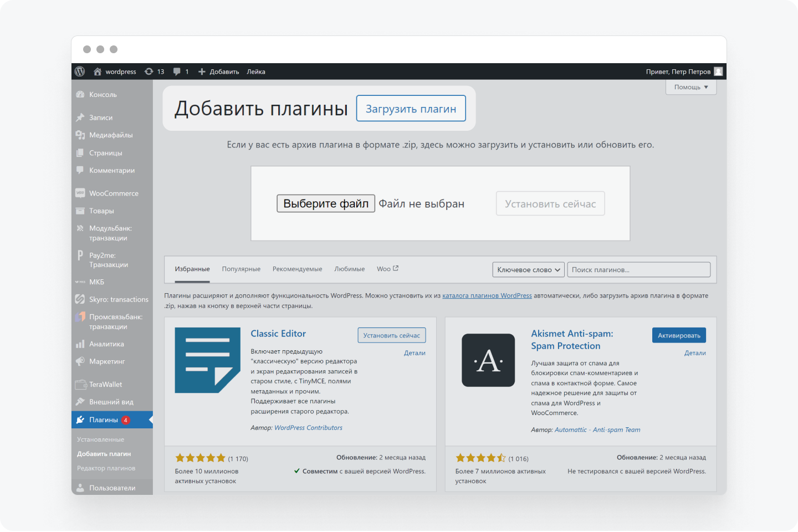Click the Плагины plug icon
Screen dimensions: 798x532
[80, 420]
